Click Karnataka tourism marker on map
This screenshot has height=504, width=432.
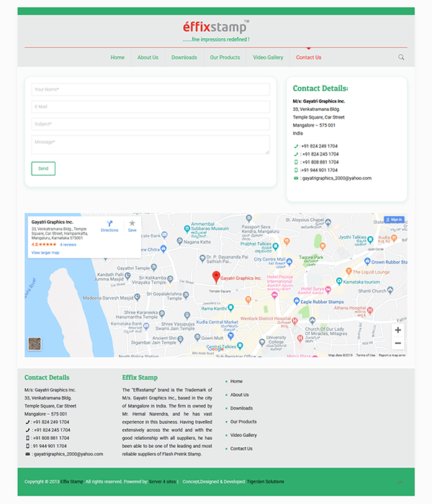coord(339,282)
